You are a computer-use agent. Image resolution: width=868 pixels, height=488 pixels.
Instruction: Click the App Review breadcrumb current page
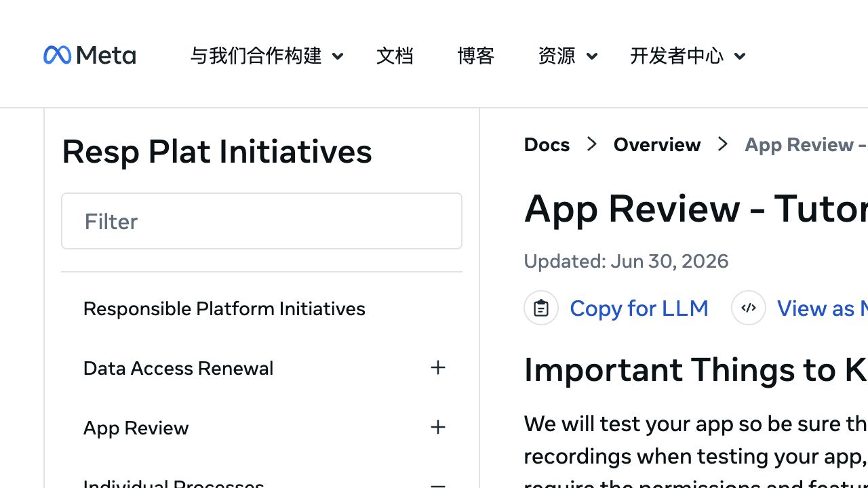pos(806,144)
